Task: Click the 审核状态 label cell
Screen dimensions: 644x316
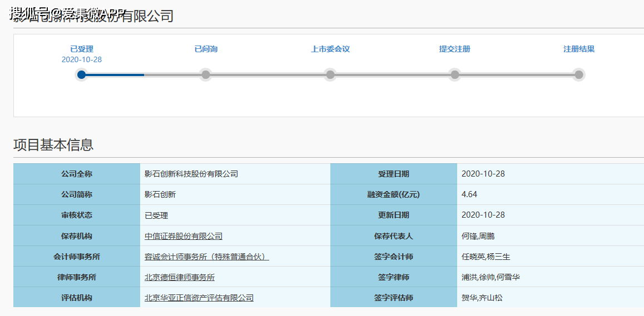Action: click(x=77, y=215)
